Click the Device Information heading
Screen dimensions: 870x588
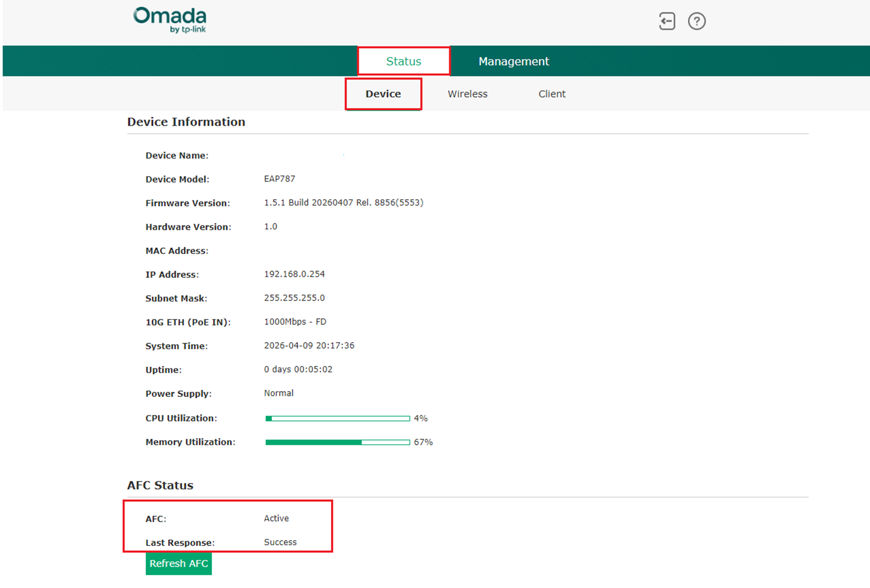point(186,122)
